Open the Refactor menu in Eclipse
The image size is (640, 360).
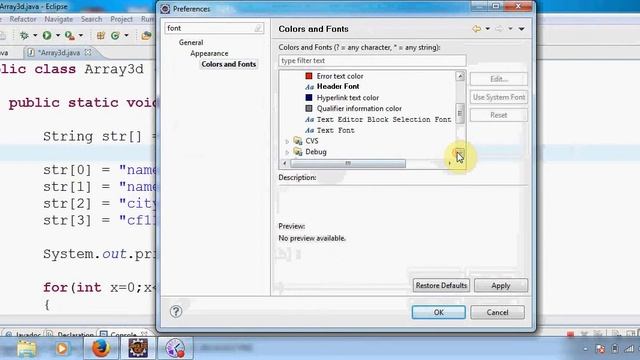click(23, 19)
